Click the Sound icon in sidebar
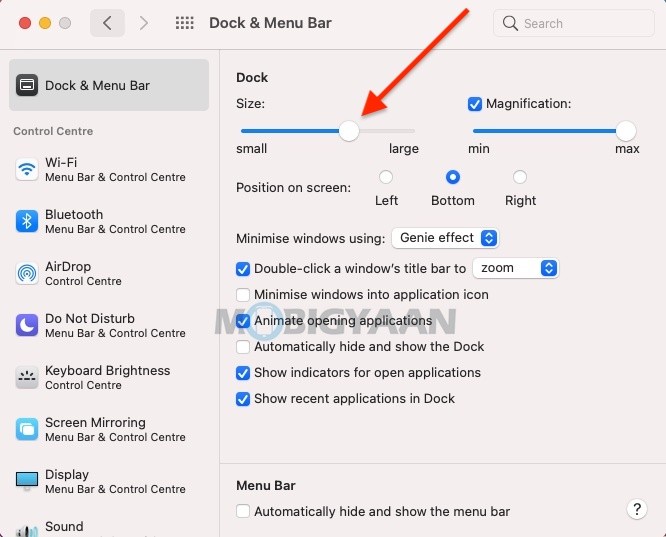Viewport: 666px width, 537px height. 27,531
